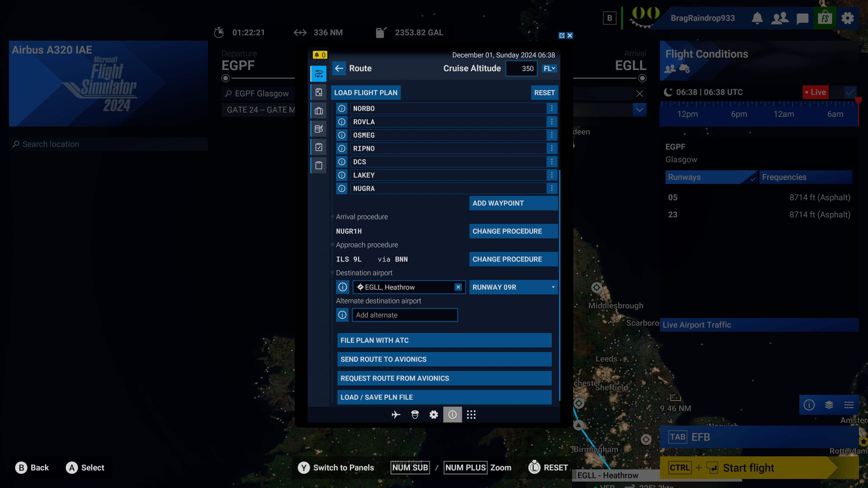Open options menu for waypoint NORBO
The image size is (868, 488).
552,108
